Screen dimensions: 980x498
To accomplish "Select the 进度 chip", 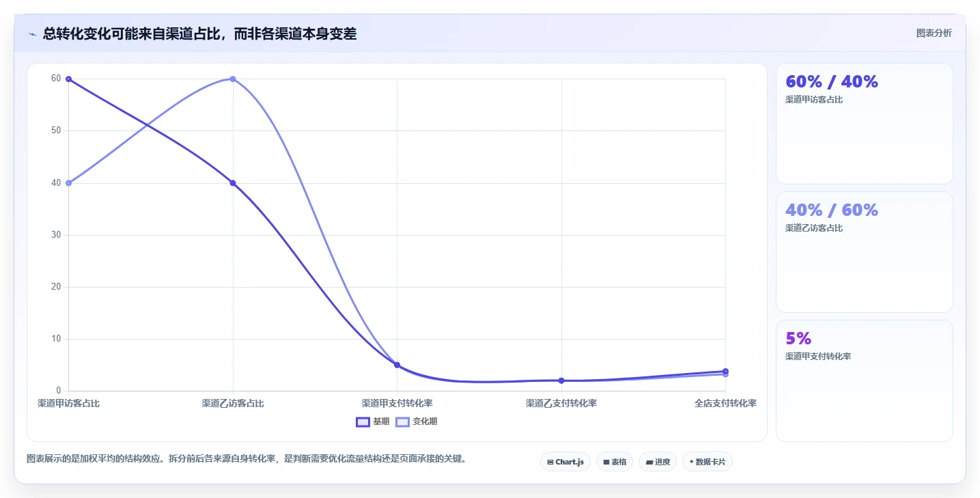I will (x=658, y=462).
